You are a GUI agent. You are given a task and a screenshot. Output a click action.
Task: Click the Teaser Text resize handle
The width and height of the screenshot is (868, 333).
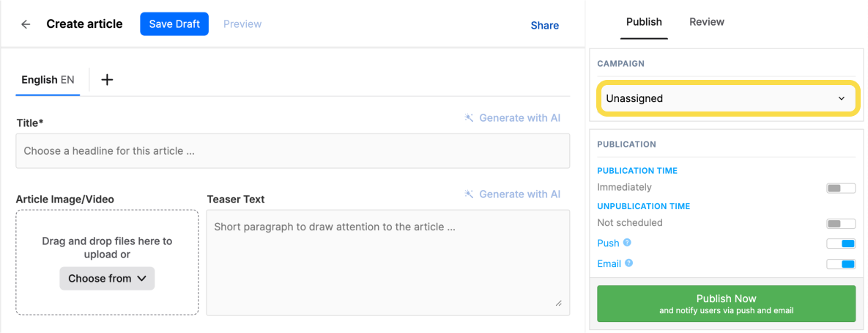(559, 303)
